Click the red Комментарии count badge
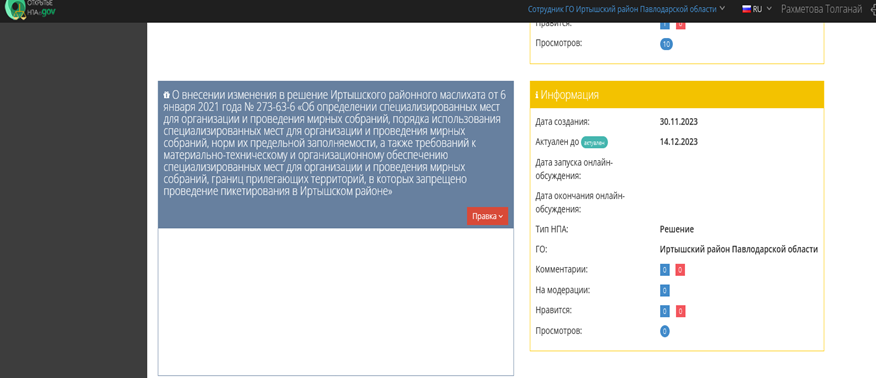The height and width of the screenshot is (378, 876). pyautogui.click(x=680, y=270)
